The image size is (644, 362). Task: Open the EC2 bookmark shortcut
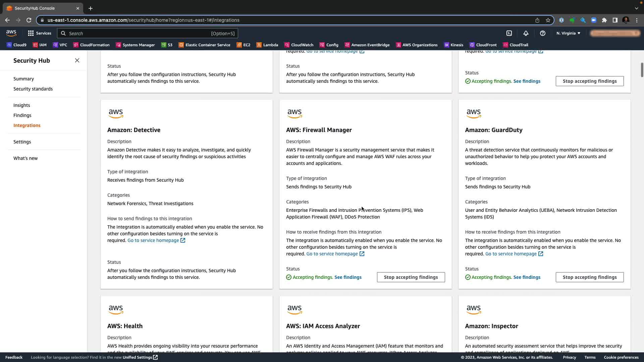coord(243,45)
